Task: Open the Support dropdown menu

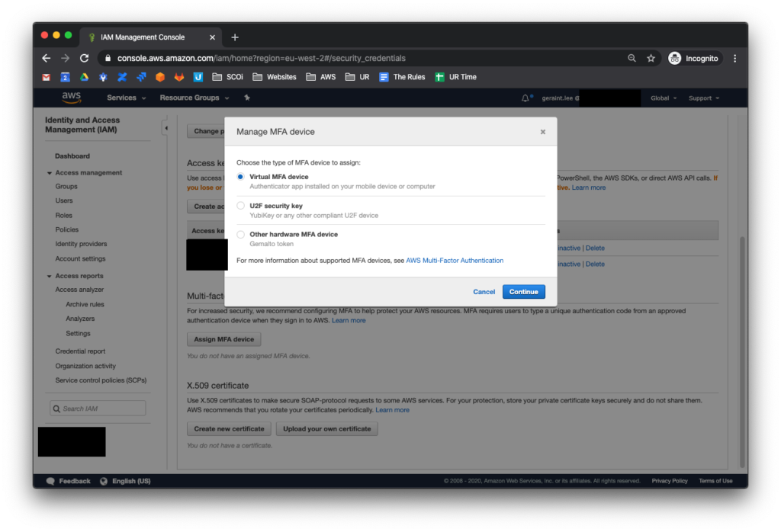Action: click(704, 98)
